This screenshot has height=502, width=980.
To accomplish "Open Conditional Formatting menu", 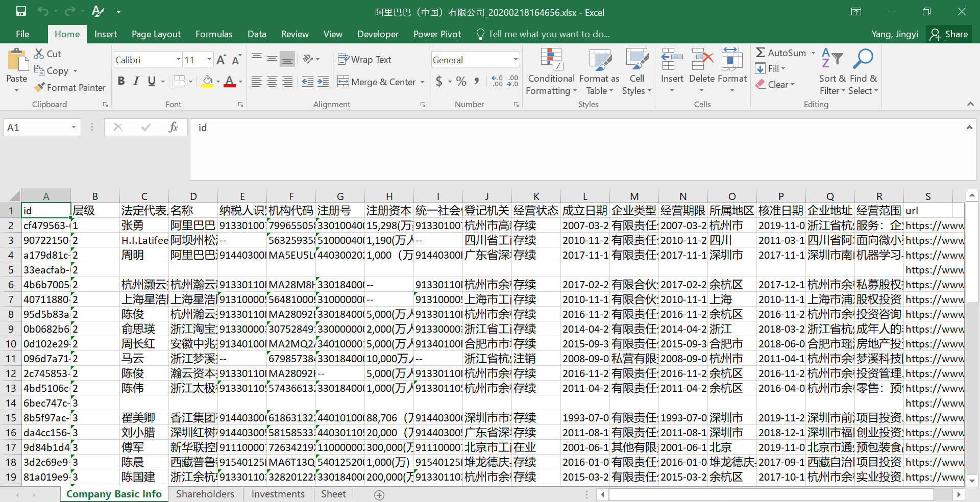I will [x=551, y=72].
